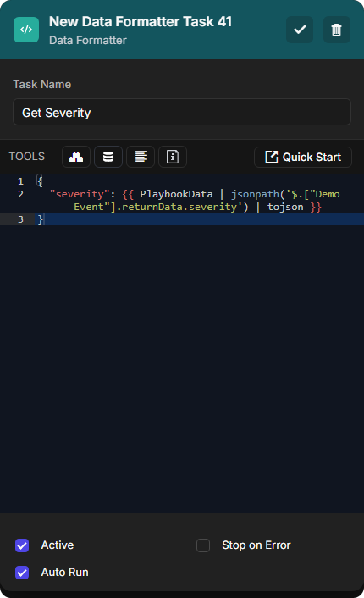Click the Stop on Error label
The width and height of the screenshot is (364, 598).
coord(256,545)
